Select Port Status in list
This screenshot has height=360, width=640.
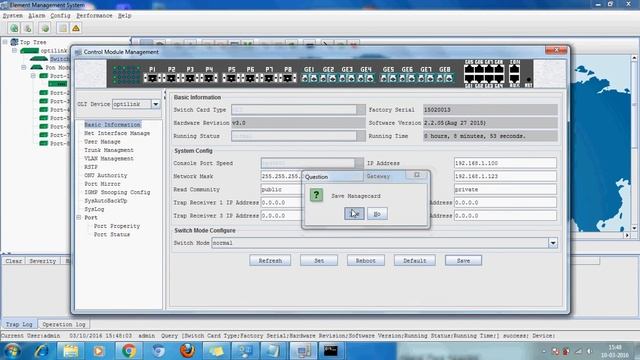(x=112, y=235)
